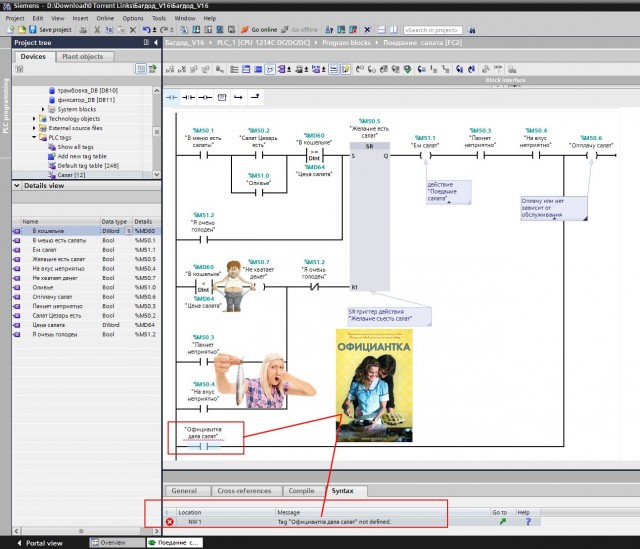Select Show all tags in the tree
Viewport: 640px width, 549px height.
click(x=75, y=147)
